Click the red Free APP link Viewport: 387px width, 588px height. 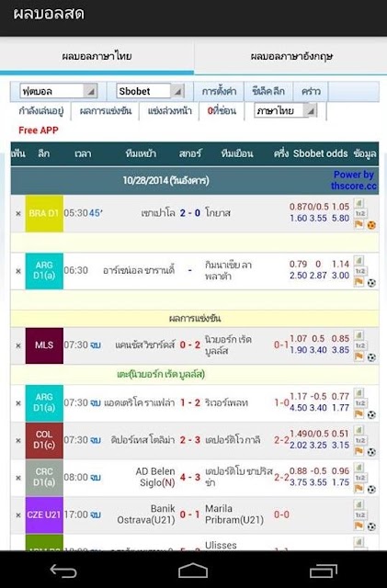coord(39,130)
